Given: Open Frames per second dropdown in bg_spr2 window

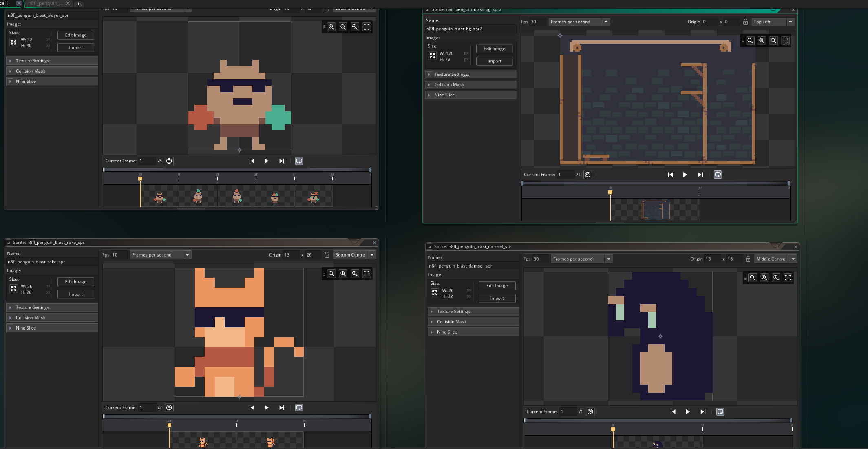Looking at the screenshot, I should click(579, 22).
